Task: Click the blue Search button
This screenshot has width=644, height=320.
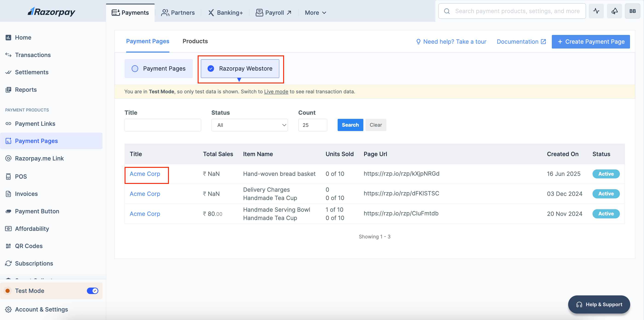Action: (350, 125)
